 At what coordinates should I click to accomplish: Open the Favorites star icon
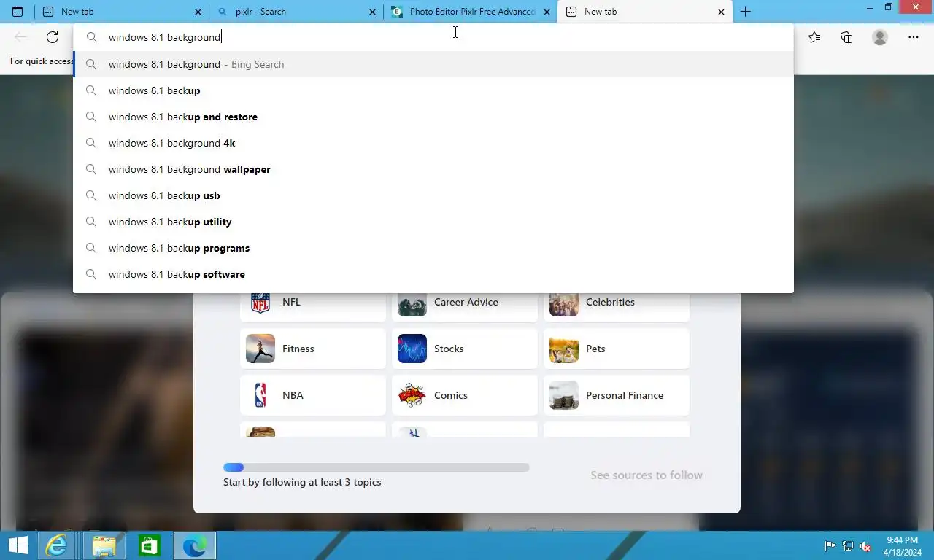click(814, 37)
